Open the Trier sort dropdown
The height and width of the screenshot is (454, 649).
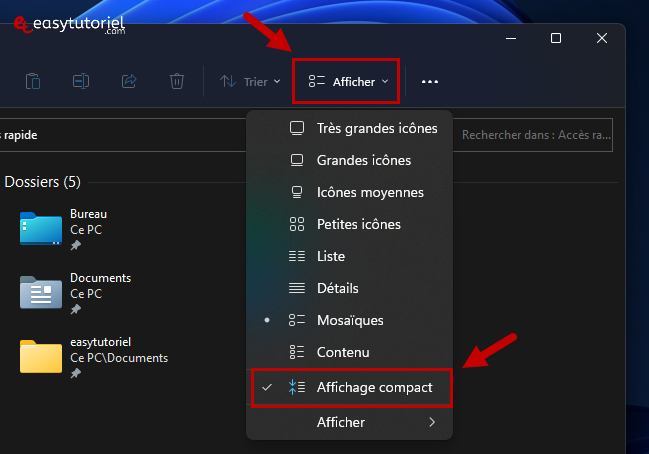click(x=250, y=82)
